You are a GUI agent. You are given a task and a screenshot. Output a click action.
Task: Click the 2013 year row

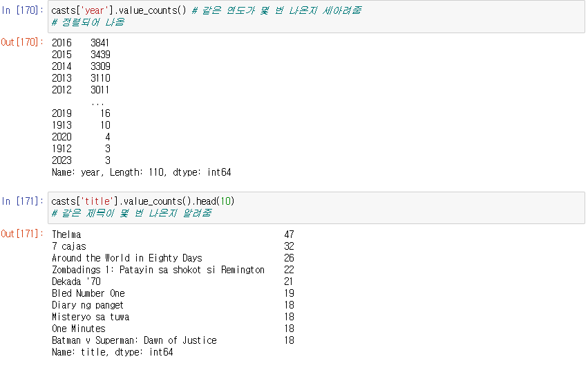[81, 78]
